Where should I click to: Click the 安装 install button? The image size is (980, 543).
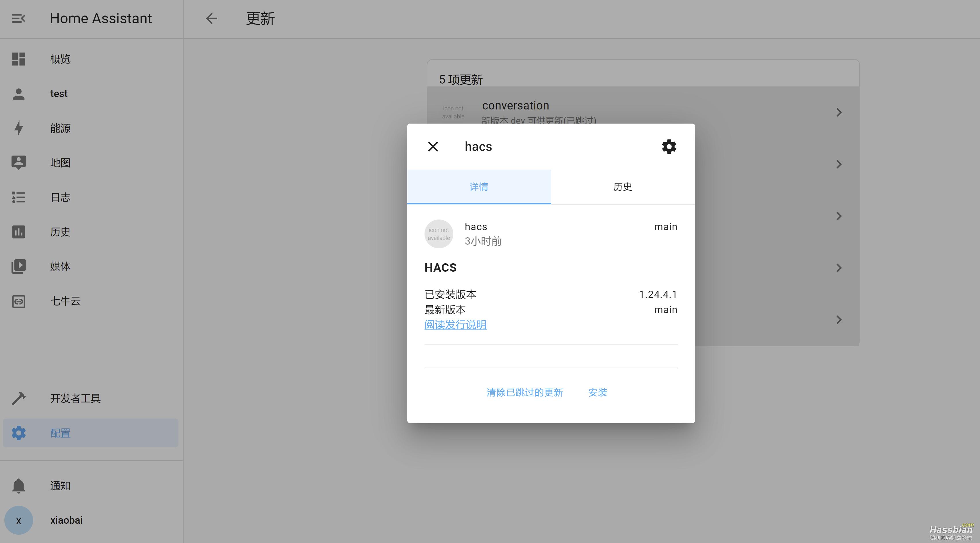tap(598, 392)
